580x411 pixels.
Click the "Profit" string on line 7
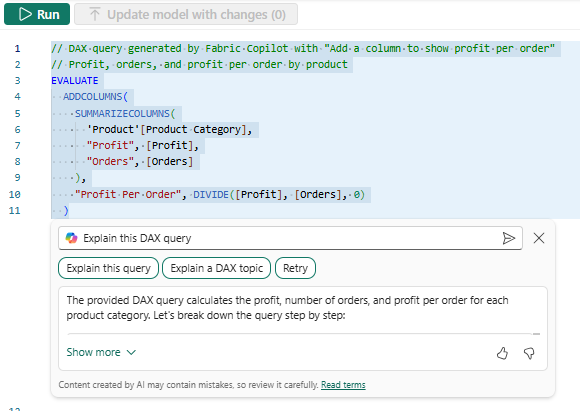[110, 145]
